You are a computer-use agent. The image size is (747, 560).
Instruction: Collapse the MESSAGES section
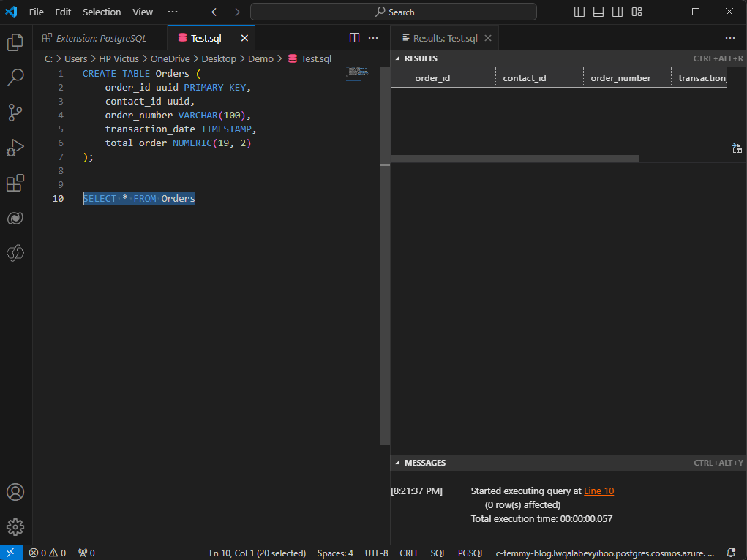398,463
